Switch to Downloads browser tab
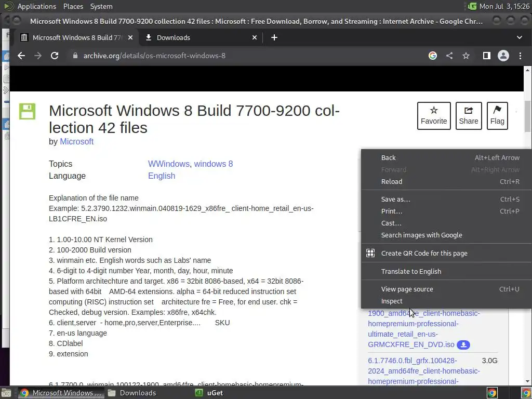Viewport: 532px width, 399px height. pos(201,37)
